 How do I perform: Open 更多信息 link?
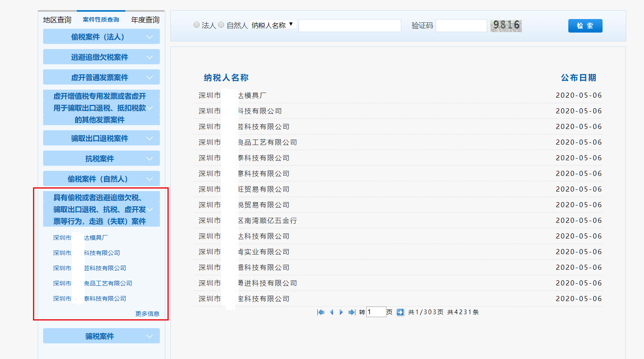tap(147, 314)
